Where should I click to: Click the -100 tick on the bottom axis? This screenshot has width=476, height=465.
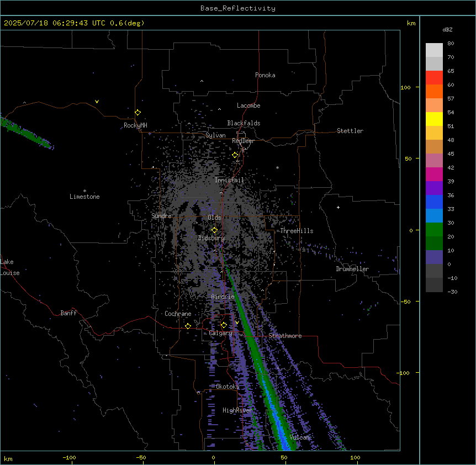point(69,457)
